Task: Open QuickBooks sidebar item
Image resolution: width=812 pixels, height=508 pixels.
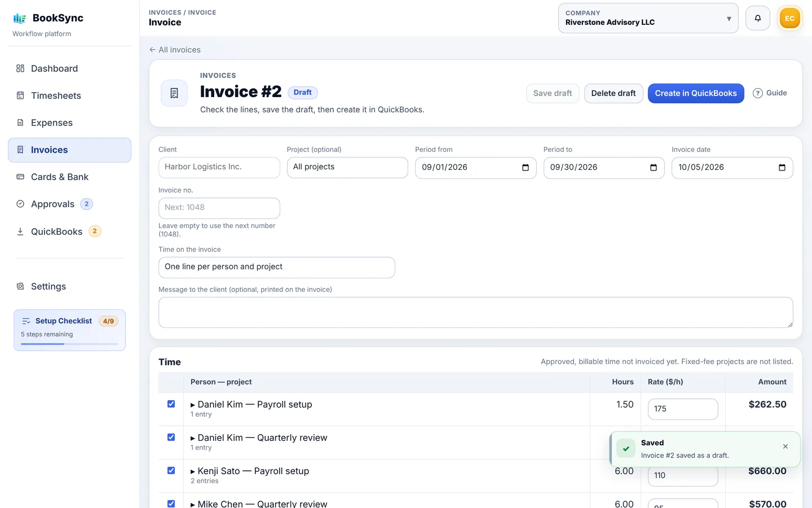Action: [x=69, y=231]
